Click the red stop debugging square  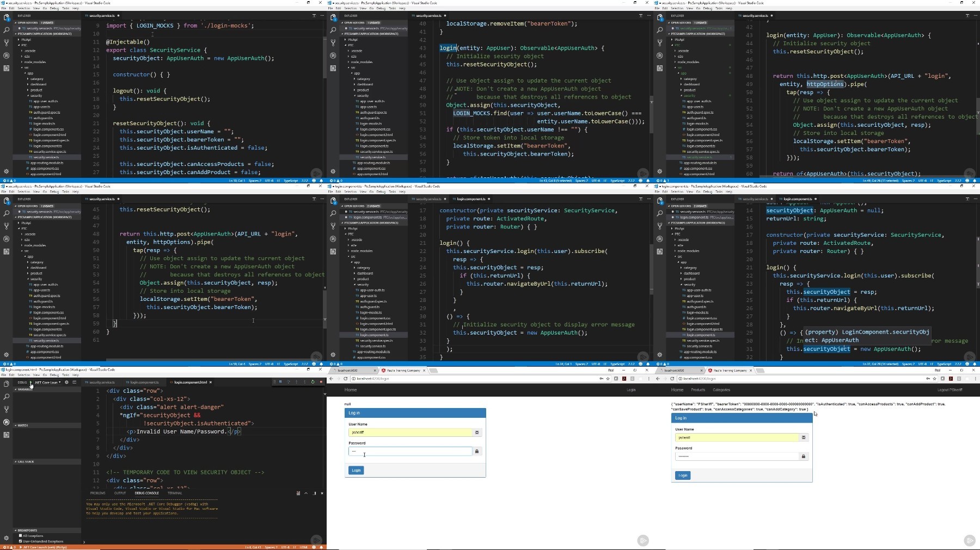pyautogui.click(x=321, y=382)
